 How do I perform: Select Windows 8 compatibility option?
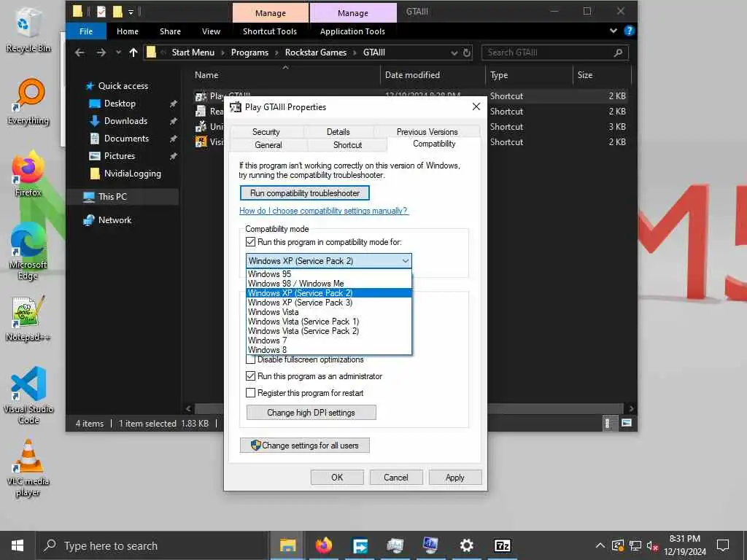pyautogui.click(x=329, y=350)
